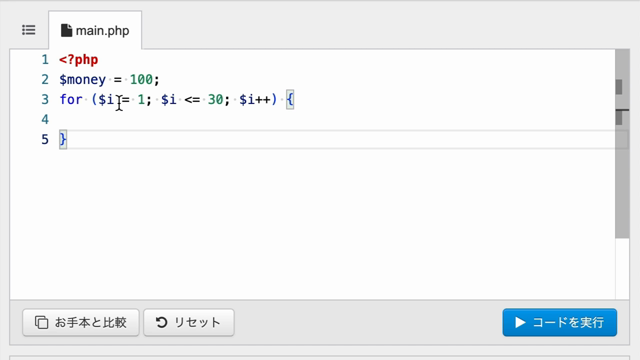Click the file icon on main.php tab
This screenshot has height=360, width=640.
[66, 31]
